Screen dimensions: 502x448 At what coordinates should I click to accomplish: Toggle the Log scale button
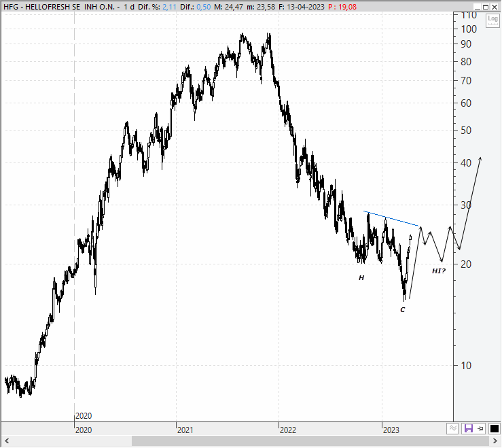[x=492, y=20]
